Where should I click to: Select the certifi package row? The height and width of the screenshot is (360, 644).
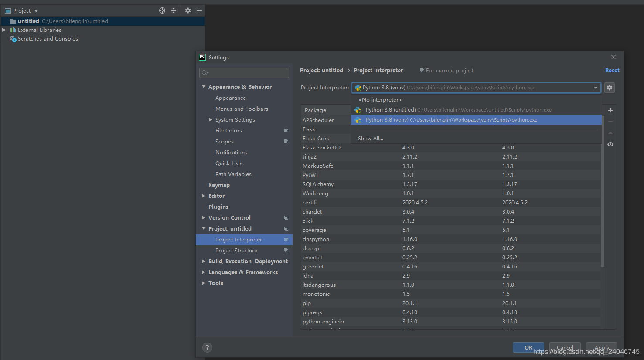451,203
